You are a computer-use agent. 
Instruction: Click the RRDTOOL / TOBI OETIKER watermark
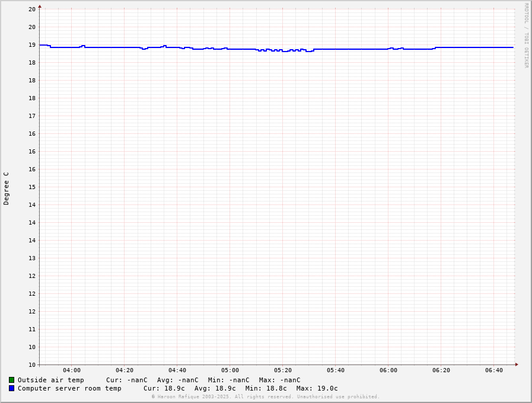point(526,36)
